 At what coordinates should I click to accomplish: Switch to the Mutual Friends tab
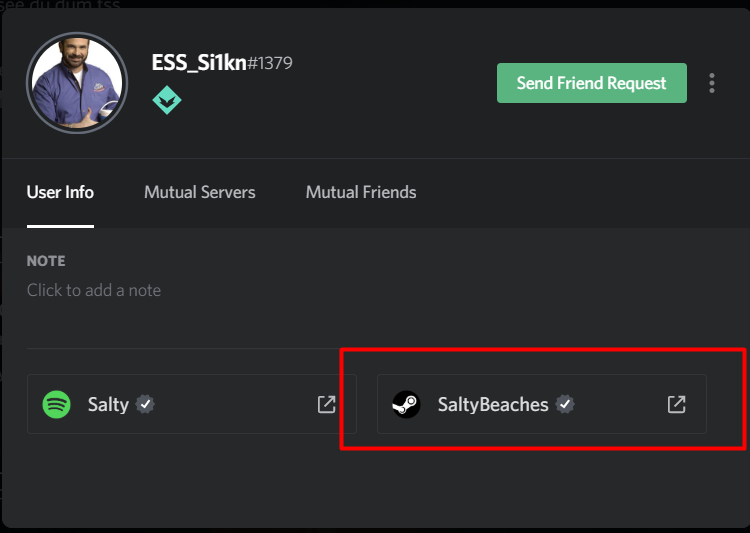361,192
